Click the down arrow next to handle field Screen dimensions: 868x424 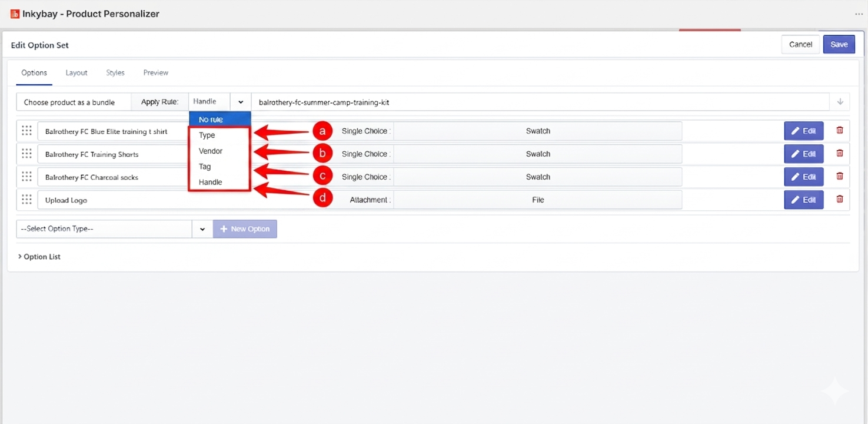(x=840, y=102)
